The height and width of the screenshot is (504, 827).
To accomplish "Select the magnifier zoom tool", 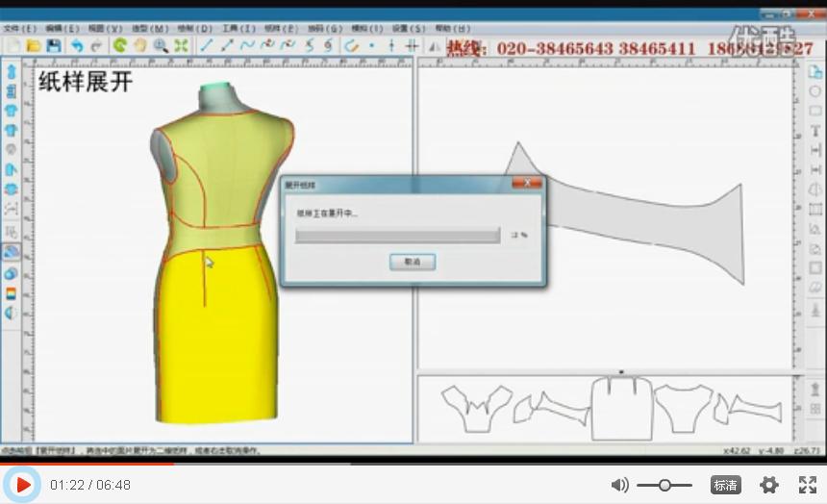I will [161, 45].
